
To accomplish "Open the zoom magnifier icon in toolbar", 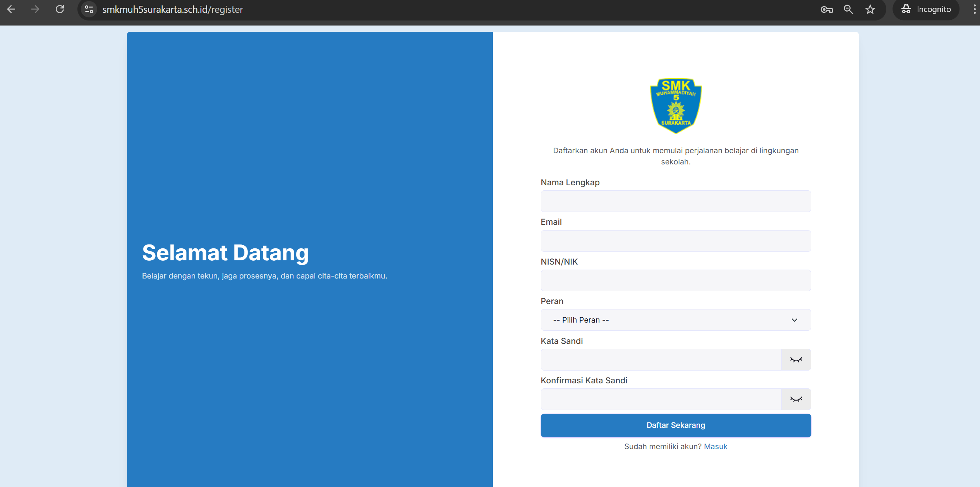I will click(848, 9).
